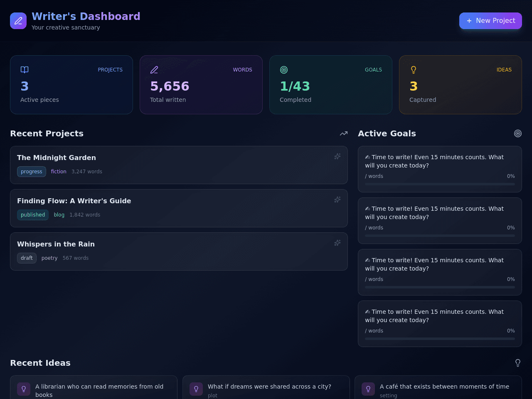Open The Midnight Garden project
This screenshot has width=532, height=399.
click(x=179, y=165)
